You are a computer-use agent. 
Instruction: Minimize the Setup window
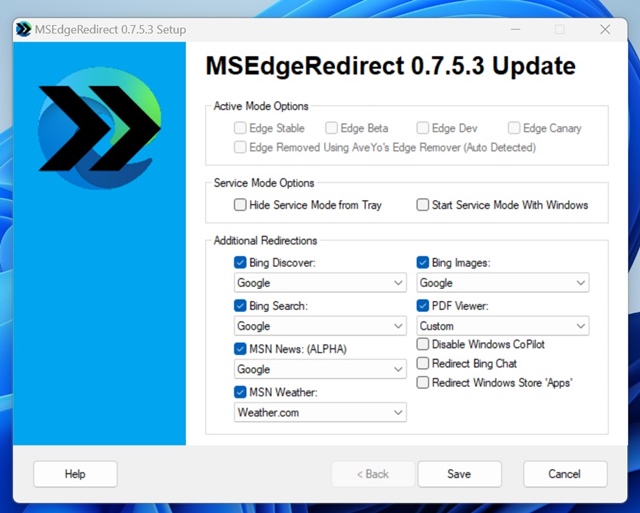(516, 29)
